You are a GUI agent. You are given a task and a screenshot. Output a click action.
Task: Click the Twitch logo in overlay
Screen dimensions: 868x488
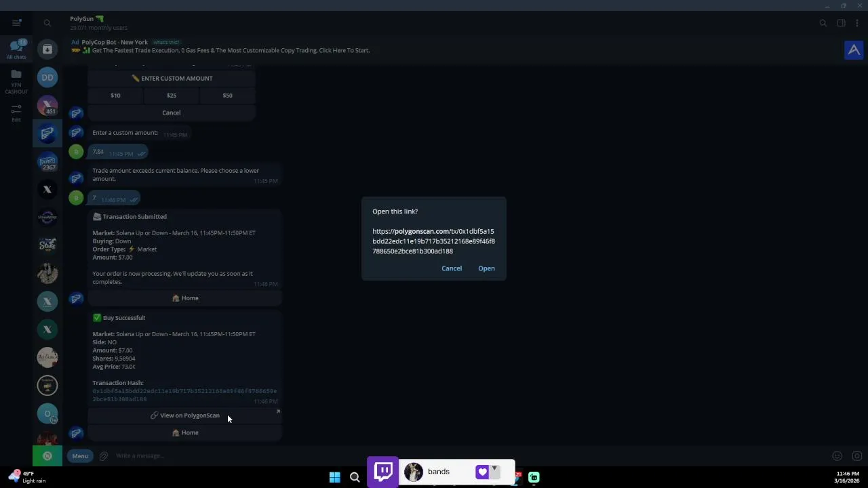(x=384, y=472)
